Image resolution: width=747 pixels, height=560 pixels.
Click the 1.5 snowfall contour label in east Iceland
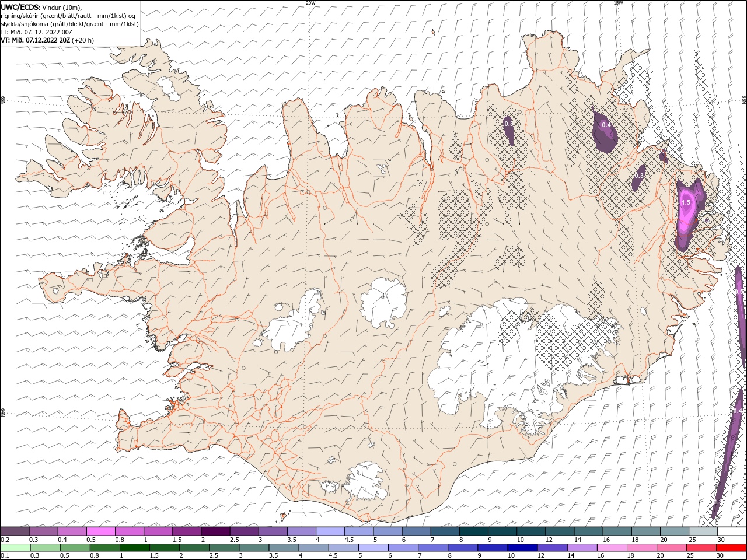coord(686,202)
